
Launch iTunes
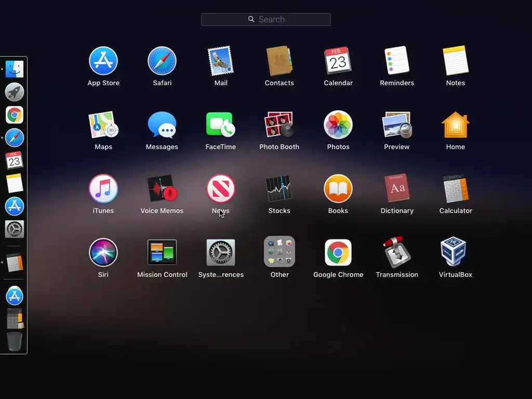(x=103, y=189)
